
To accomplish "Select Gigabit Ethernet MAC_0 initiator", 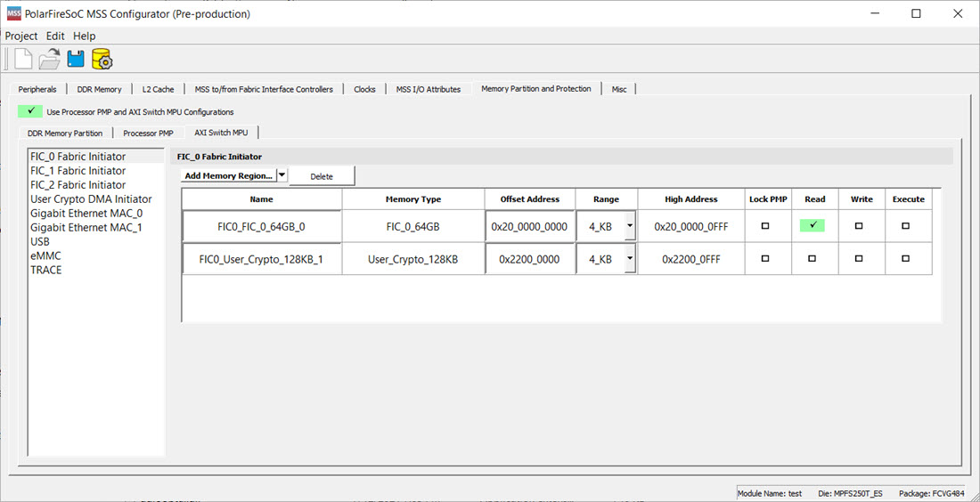I will point(86,213).
